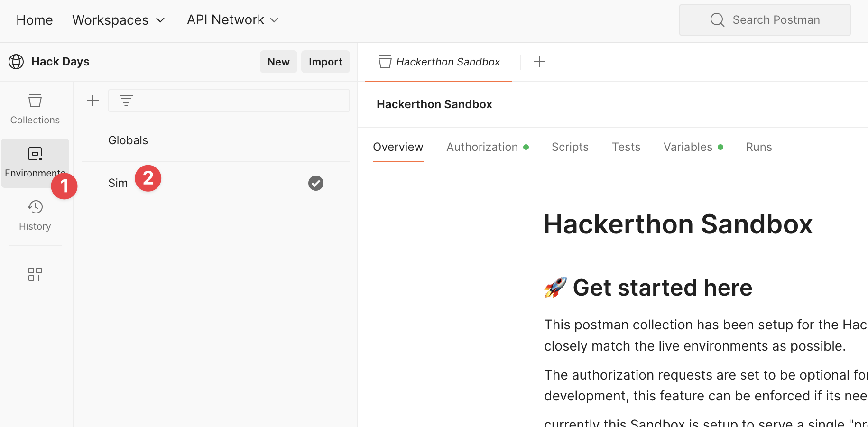Open the Environments sidebar panel
The width and height of the screenshot is (868, 427).
pyautogui.click(x=35, y=162)
